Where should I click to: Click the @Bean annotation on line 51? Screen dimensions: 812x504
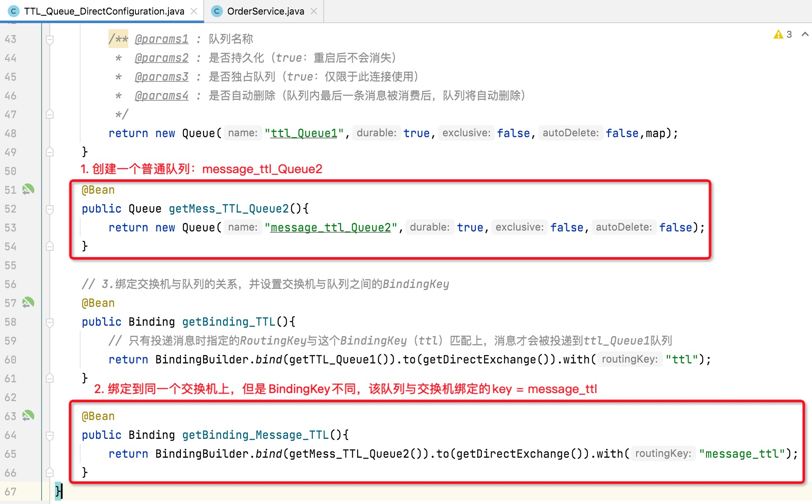click(x=98, y=190)
